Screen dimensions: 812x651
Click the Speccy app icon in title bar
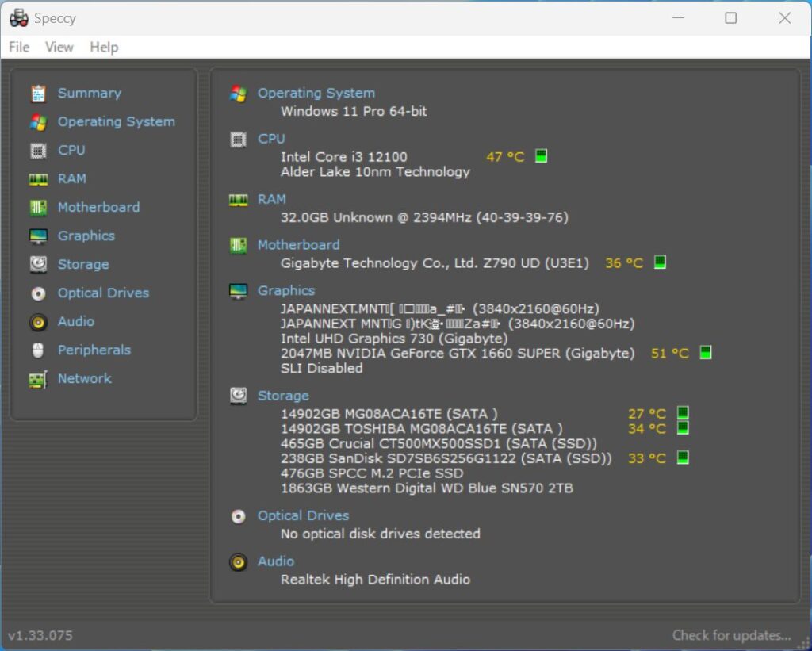click(19, 18)
